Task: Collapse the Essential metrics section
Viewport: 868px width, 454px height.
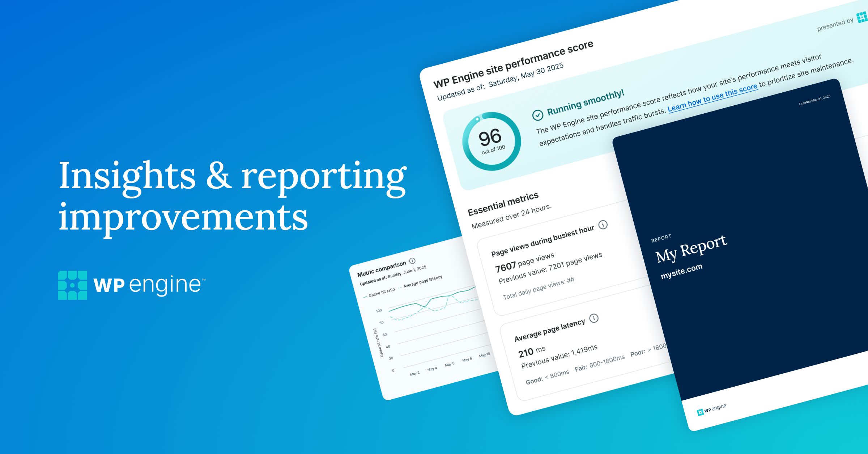Action: click(503, 205)
